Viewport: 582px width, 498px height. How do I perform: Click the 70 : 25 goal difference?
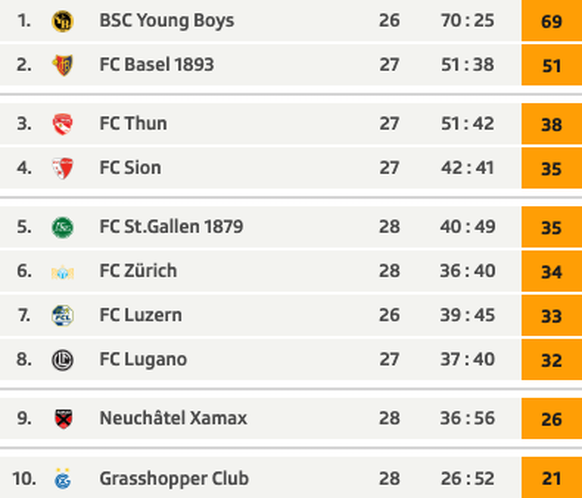(x=467, y=20)
